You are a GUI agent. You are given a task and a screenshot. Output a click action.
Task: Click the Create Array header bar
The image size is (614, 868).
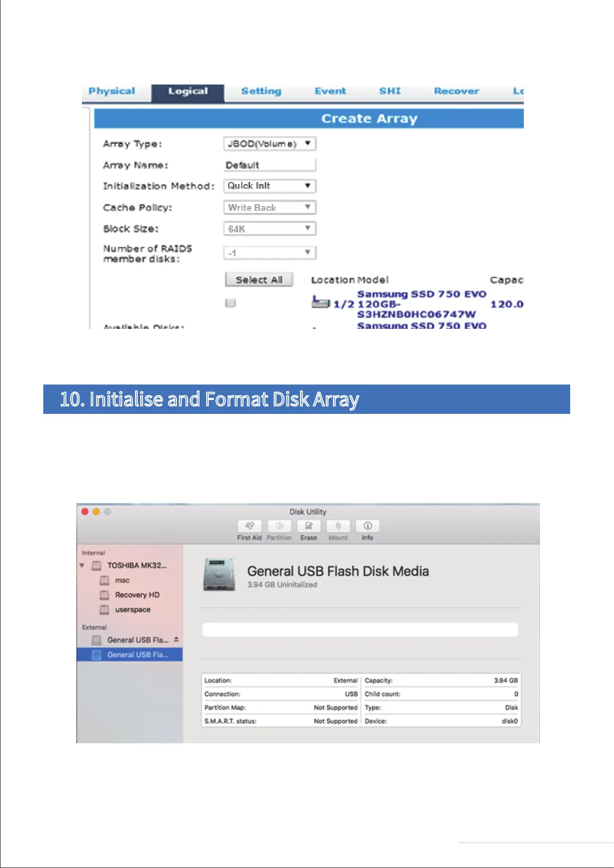click(x=309, y=119)
